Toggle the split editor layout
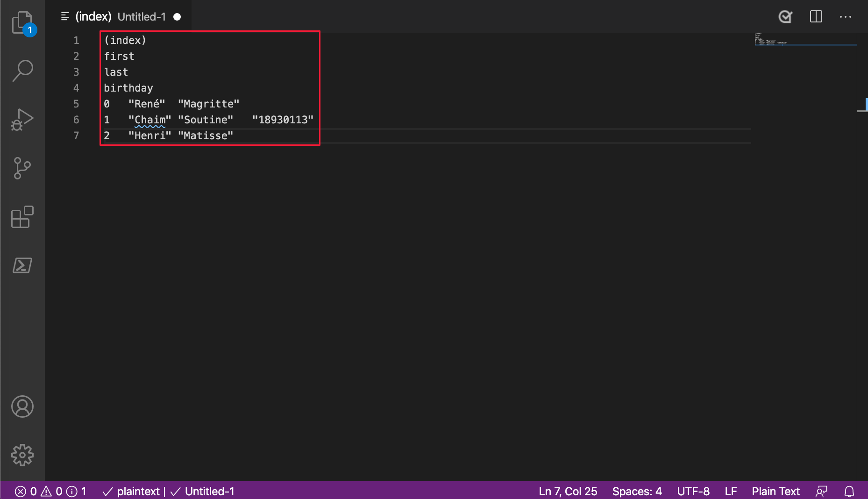The height and width of the screenshot is (499, 868). click(816, 17)
